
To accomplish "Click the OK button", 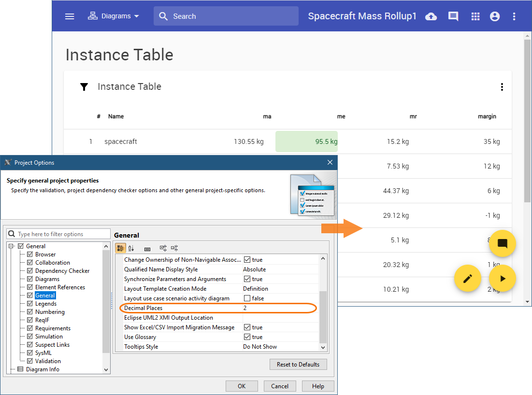I will [242, 386].
